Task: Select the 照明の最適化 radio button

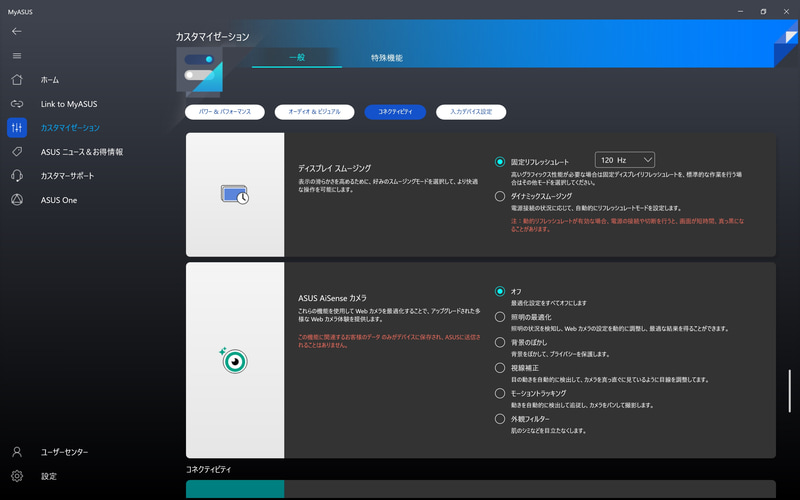Action: 500,317
